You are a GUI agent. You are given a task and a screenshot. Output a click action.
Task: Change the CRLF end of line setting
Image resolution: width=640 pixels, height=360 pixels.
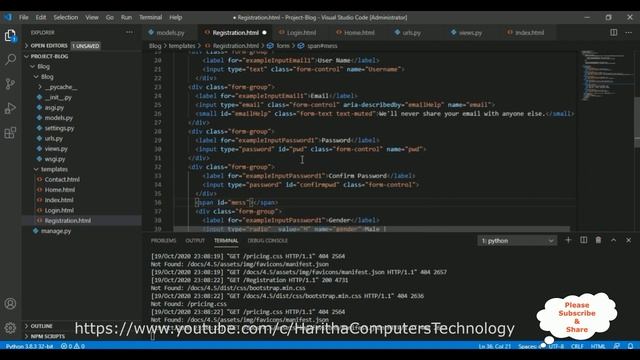pyautogui.click(x=577, y=346)
